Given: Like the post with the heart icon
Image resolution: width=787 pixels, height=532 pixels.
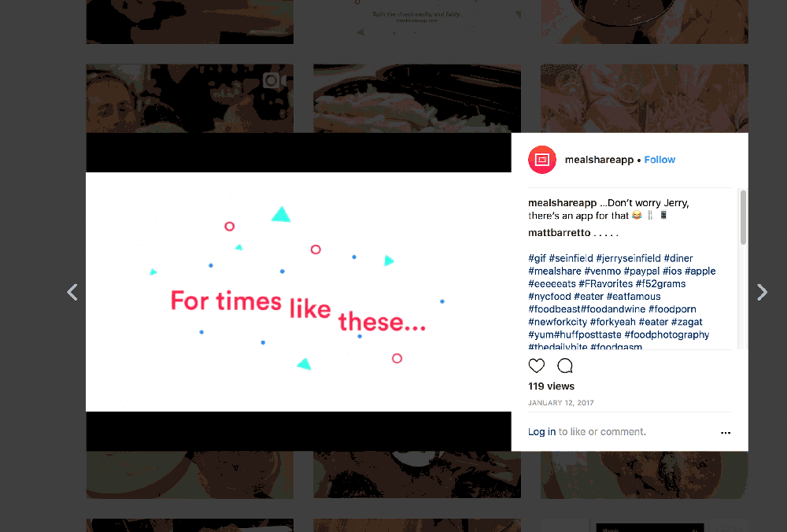Looking at the screenshot, I should click(537, 366).
